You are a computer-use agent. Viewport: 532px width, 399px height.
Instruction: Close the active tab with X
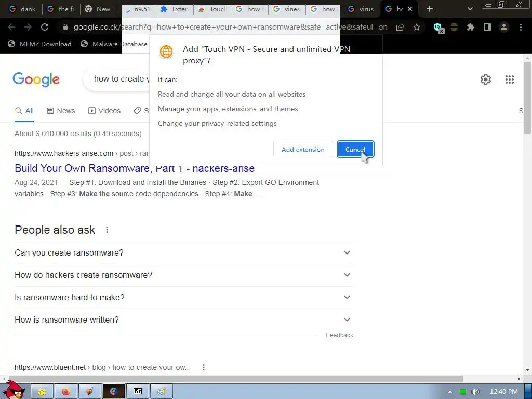click(410, 9)
